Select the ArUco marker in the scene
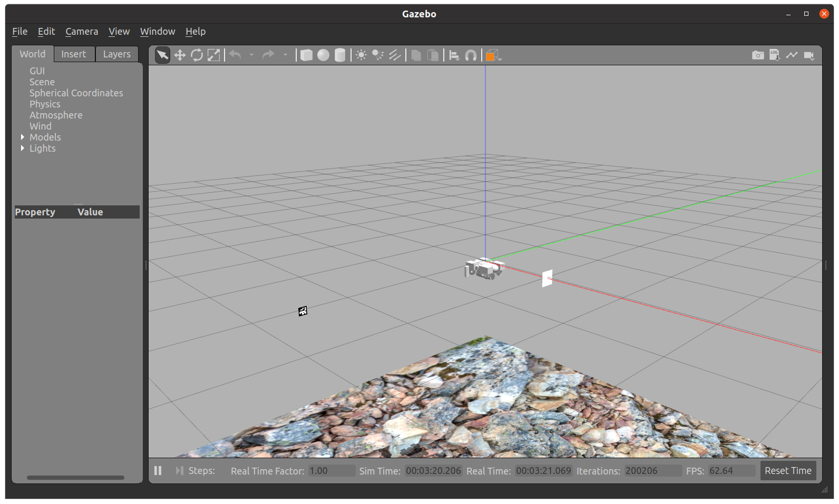The width and height of the screenshot is (839, 504). click(303, 311)
